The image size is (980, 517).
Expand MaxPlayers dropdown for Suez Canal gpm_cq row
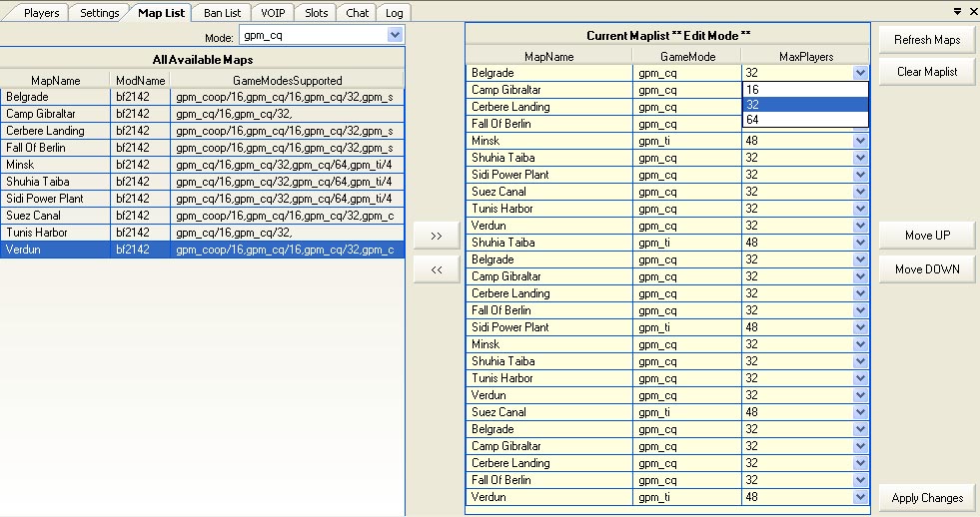[861, 192]
